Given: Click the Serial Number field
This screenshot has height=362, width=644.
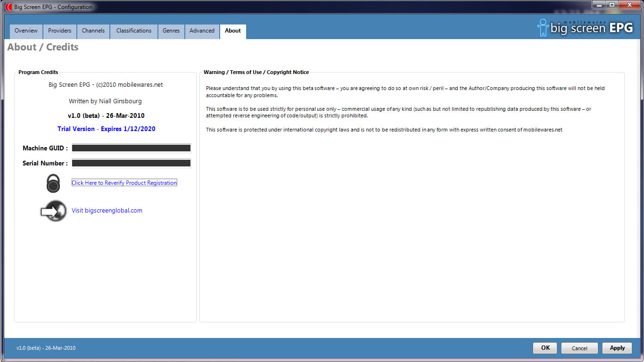Looking at the screenshot, I should [131, 163].
